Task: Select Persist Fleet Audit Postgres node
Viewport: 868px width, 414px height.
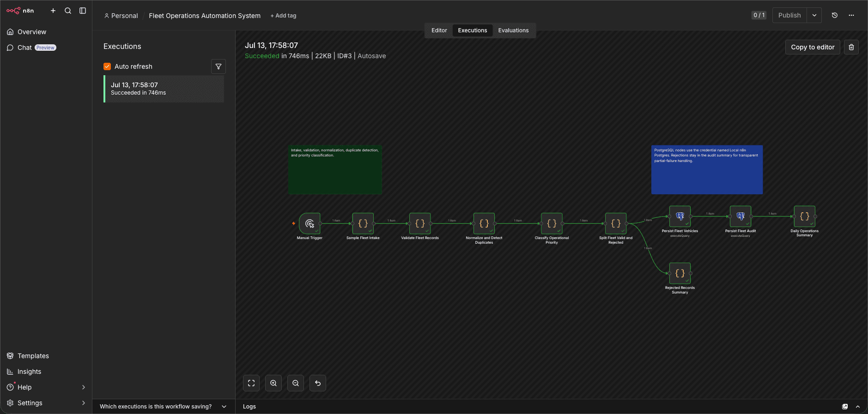Action: (x=741, y=216)
